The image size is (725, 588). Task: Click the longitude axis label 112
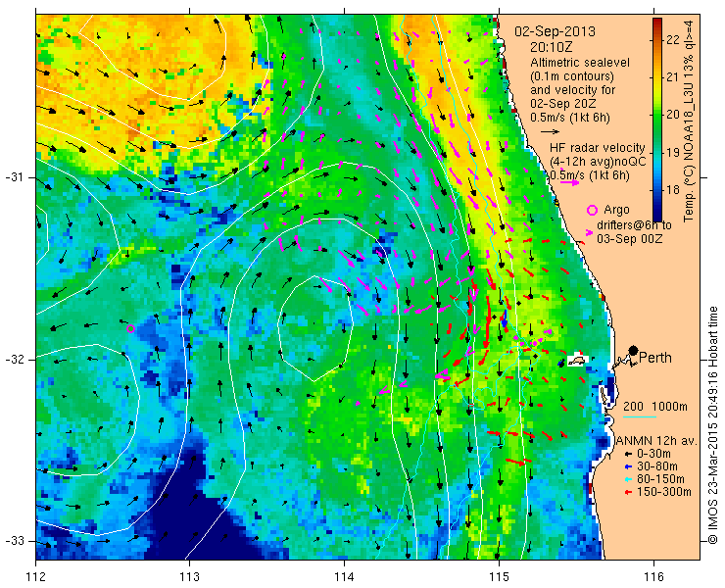point(36,576)
